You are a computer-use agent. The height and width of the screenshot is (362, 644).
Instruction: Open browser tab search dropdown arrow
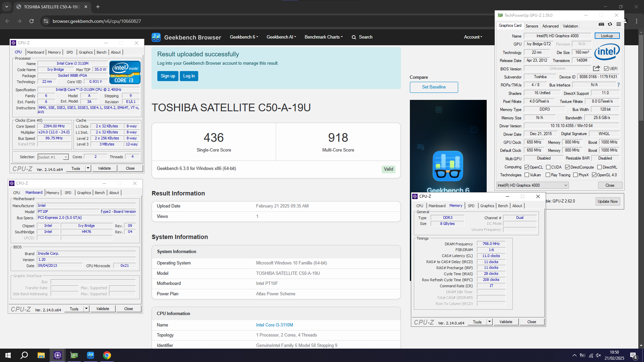click(x=7, y=7)
